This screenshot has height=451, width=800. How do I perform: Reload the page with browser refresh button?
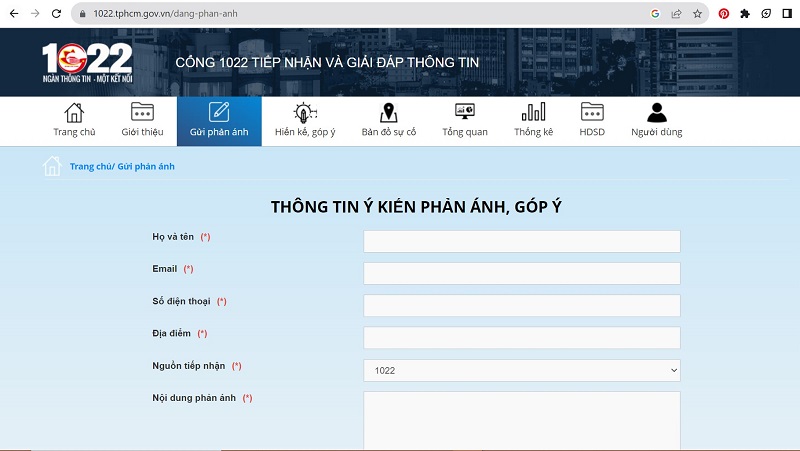[x=56, y=14]
